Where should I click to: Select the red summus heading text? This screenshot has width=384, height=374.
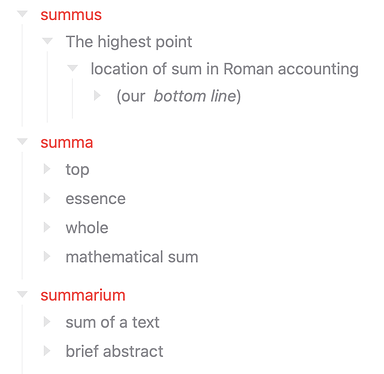click(x=71, y=15)
